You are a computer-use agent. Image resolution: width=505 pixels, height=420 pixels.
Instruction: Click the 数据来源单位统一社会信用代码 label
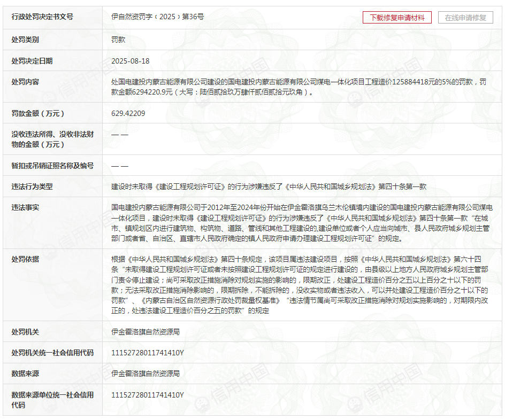pyautogui.click(x=52, y=400)
